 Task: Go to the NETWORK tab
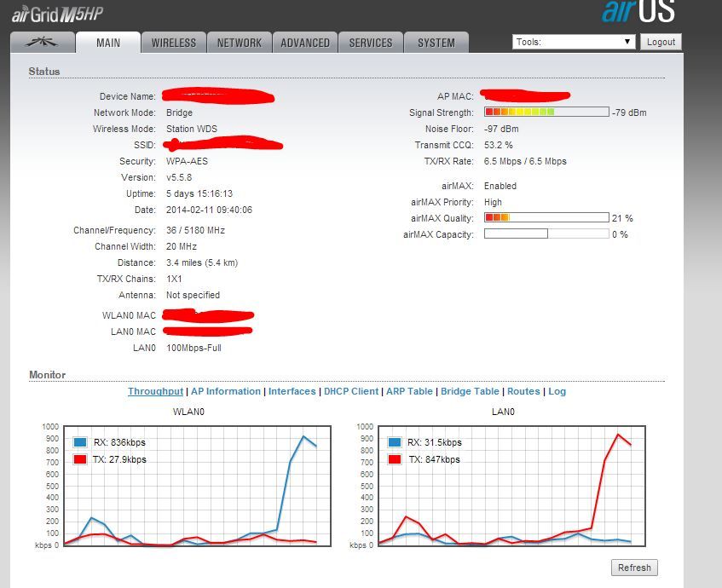240,43
